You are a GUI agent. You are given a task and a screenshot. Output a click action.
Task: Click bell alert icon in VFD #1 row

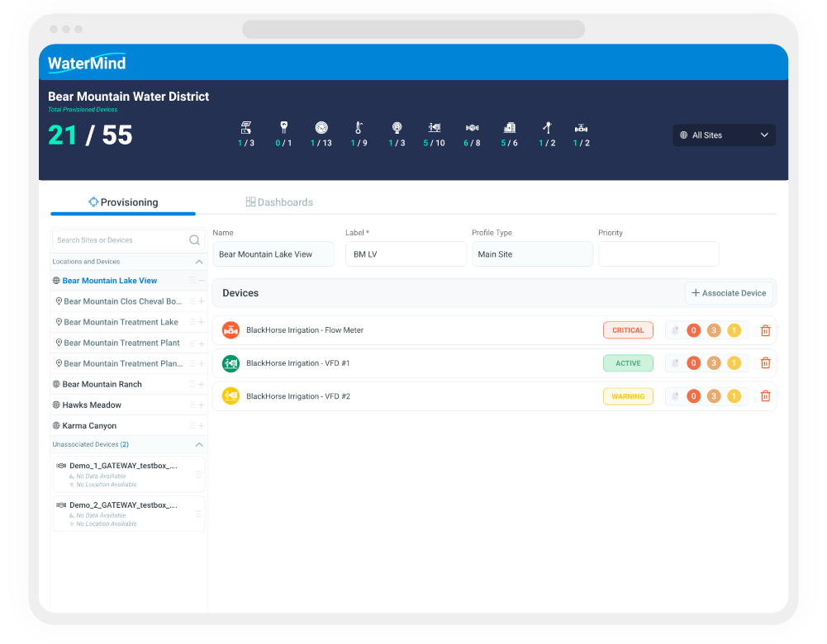[x=675, y=363]
